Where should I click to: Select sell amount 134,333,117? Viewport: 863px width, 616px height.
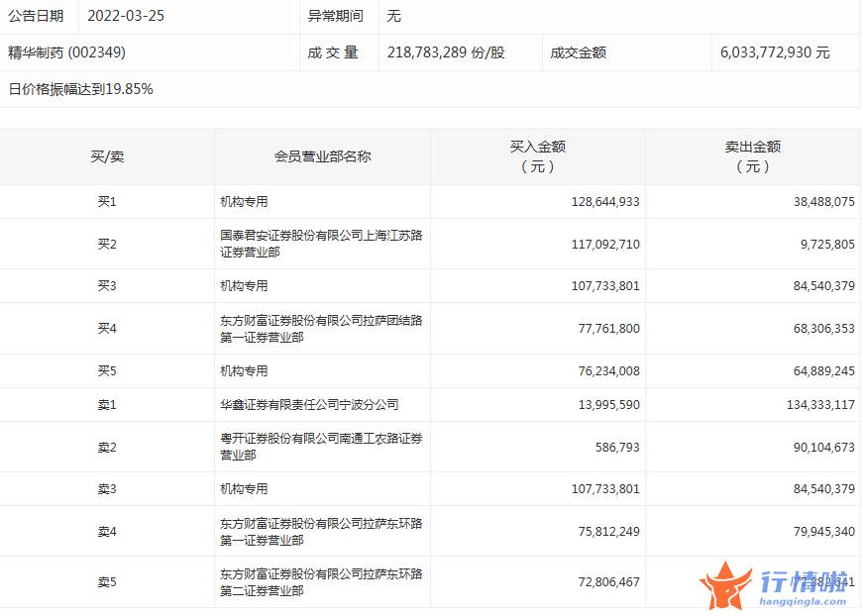click(x=820, y=405)
